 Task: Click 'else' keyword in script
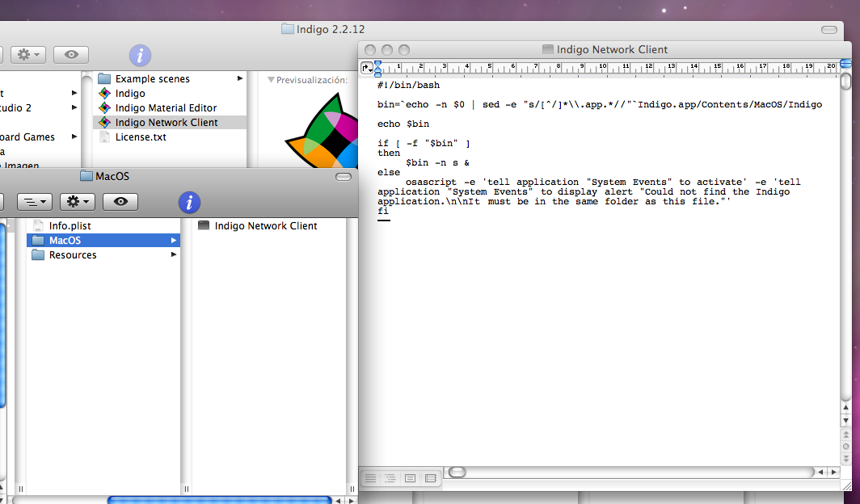tap(389, 173)
